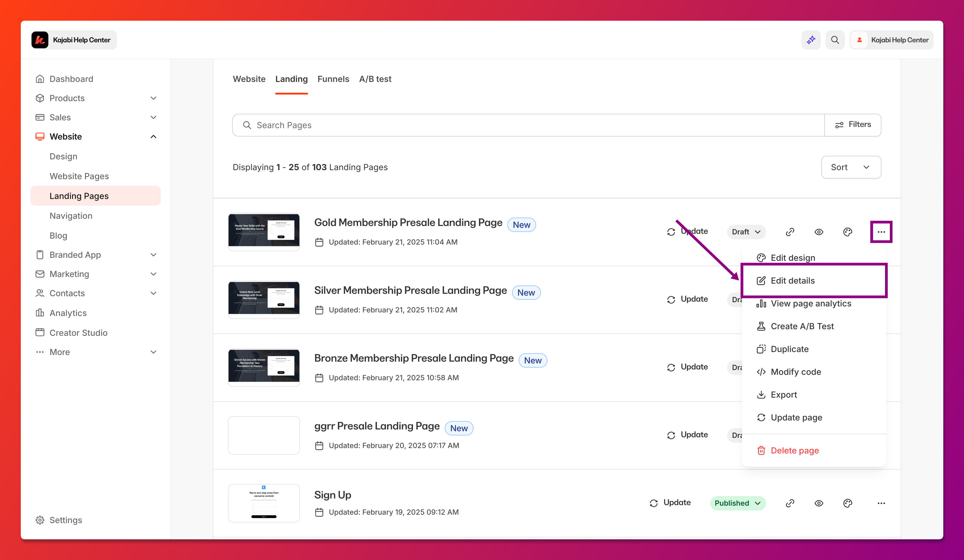964x560 pixels.
Task: Select Delete page from the menu
Action: pos(814,450)
